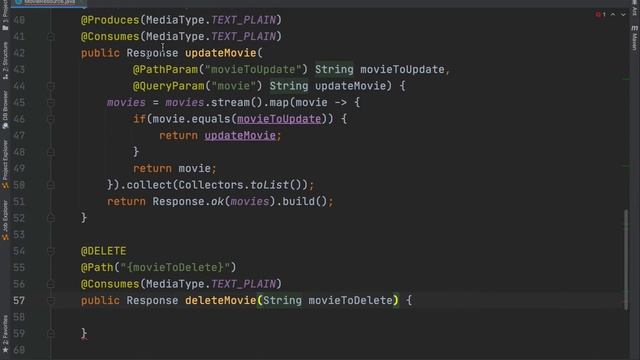Click the @PathParam annotation

(165, 69)
